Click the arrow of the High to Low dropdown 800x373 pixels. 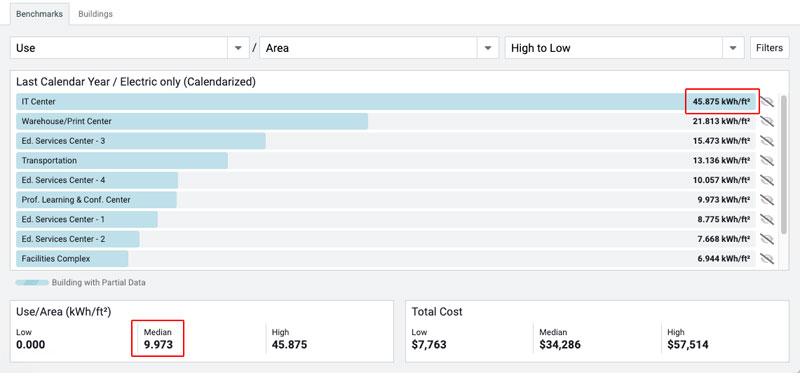(733, 48)
